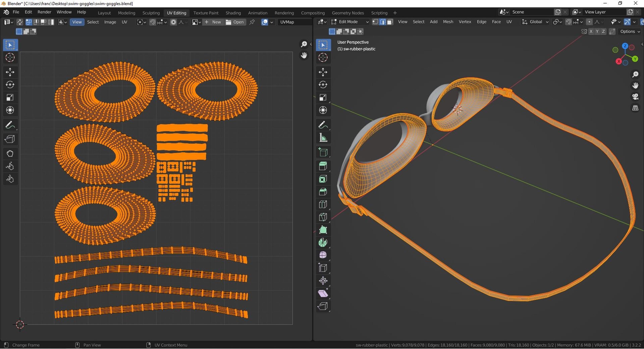
Task: Open the UVMap selector dropdown
Action: [294, 22]
